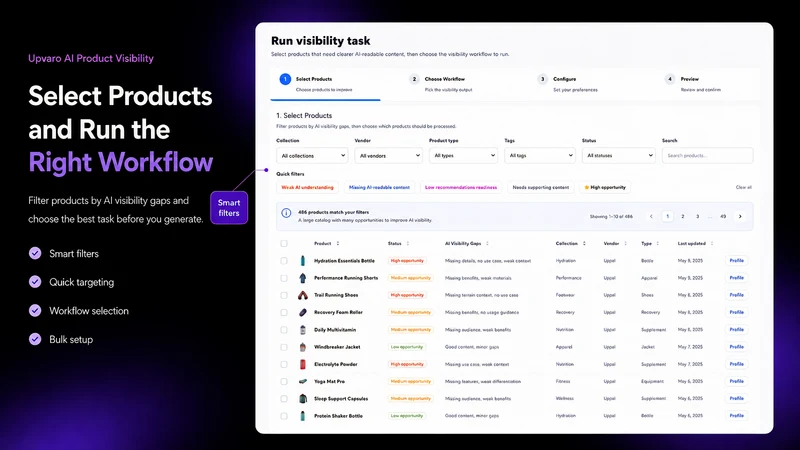
Task: Click Sleep Support Capsules product icon
Action: coord(303,398)
